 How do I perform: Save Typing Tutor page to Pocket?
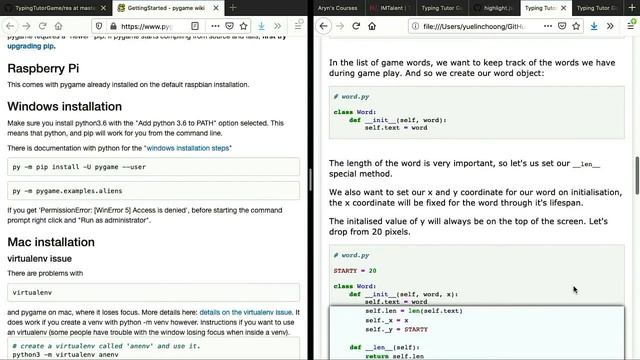(x=562, y=26)
